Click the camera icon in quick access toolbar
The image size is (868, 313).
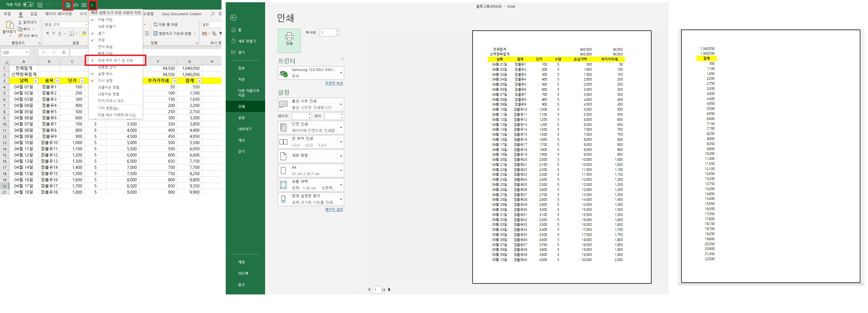pyautogui.click(x=84, y=5)
